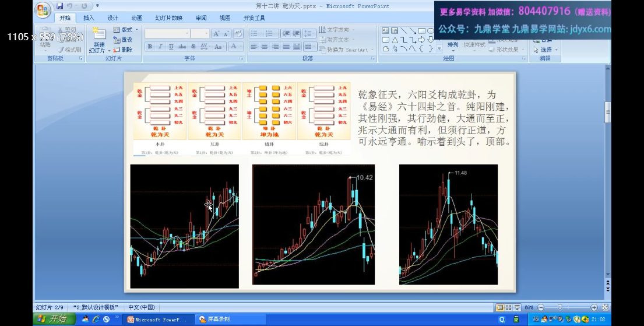Click the zoom slider in the status bar
The width and height of the screenshot is (644, 326).
click(x=560, y=307)
